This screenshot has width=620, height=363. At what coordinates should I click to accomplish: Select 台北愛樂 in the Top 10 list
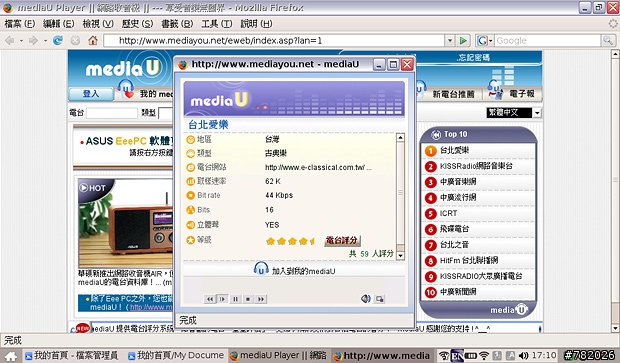(x=454, y=150)
